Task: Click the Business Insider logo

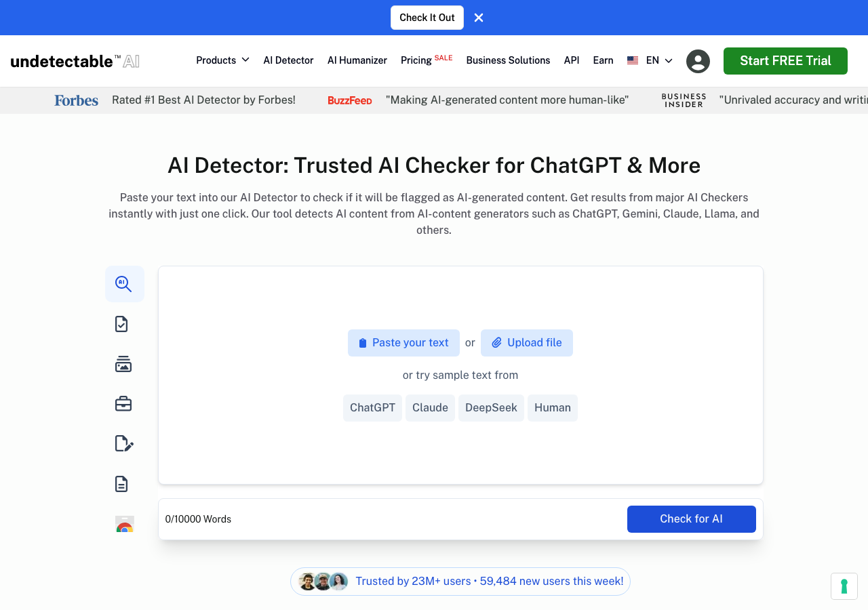Action: (684, 100)
